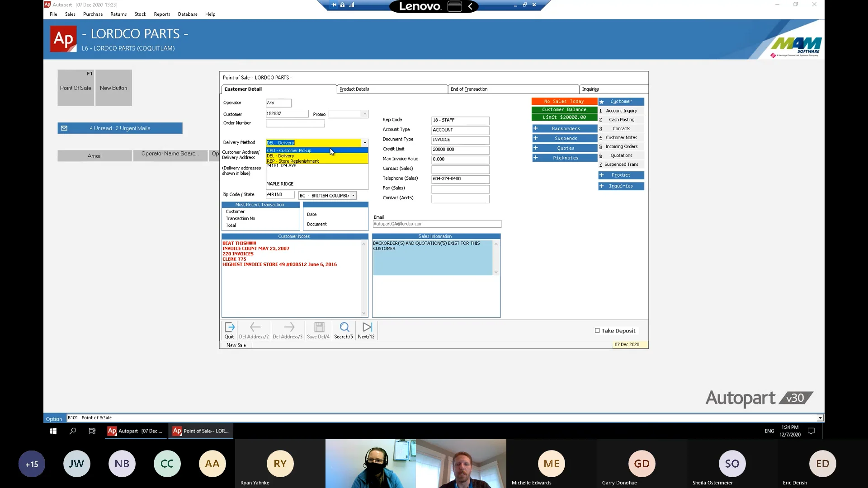Open Task View from the taskbar
This screenshot has height=488, width=868.
[x=92, y=432]
